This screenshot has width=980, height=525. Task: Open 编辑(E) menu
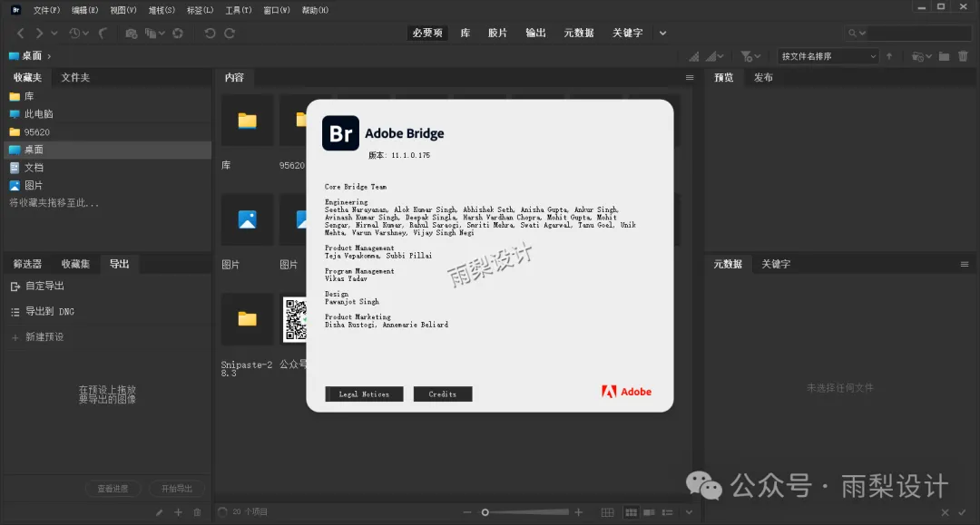[x=85, y=10]
